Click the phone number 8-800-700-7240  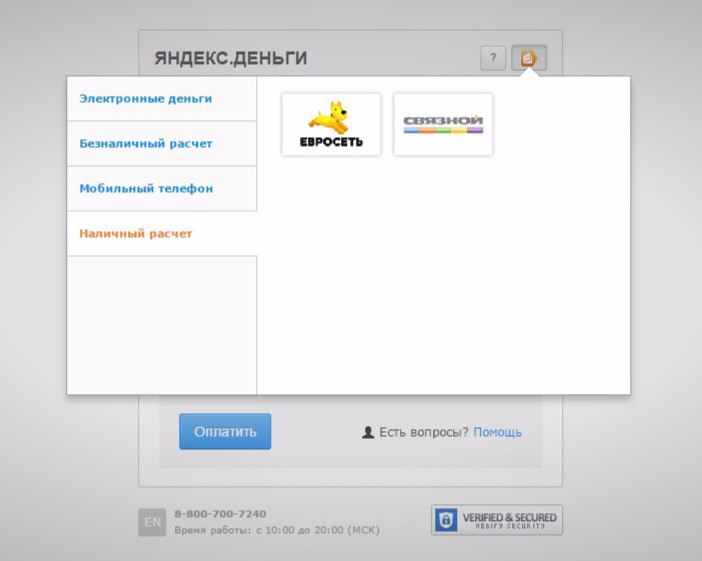(x=220, y=514)
